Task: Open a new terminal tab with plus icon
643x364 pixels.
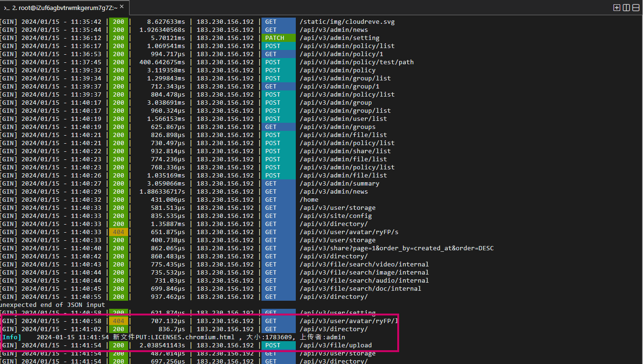Action: tap(617, 7)
